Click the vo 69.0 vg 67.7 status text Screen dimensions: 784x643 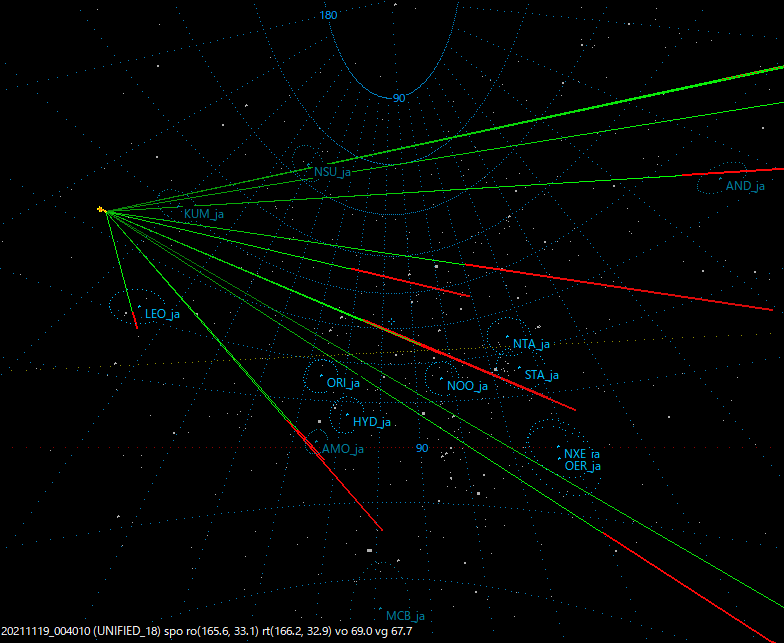click(373, 632)
